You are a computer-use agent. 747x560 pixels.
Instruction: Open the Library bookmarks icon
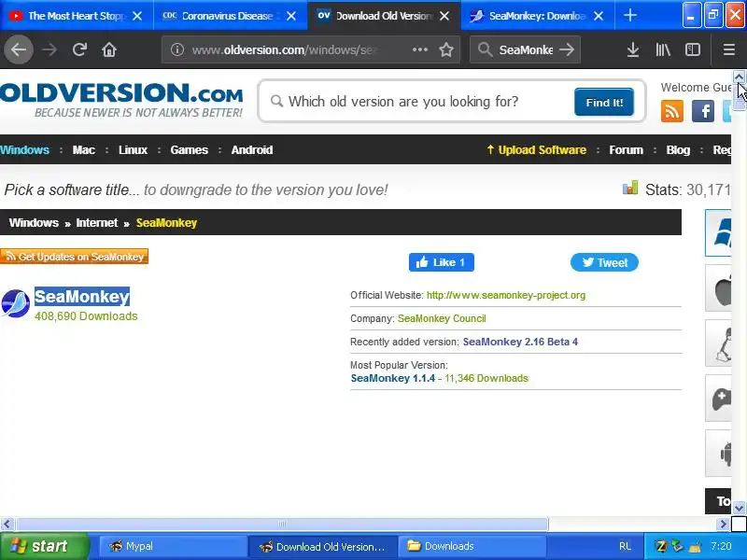coord(663,49)
